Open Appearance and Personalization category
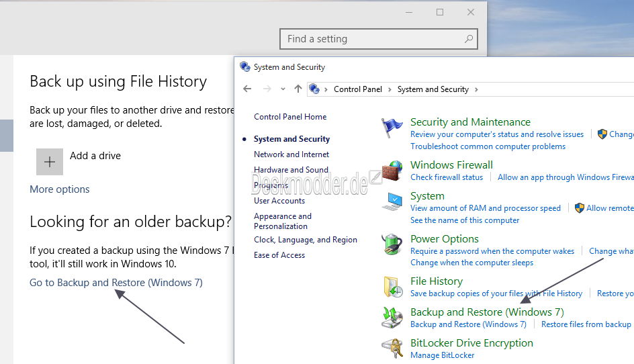Image resolution: width=634 pixels, height=364 pixels. [x=283, y=221]
